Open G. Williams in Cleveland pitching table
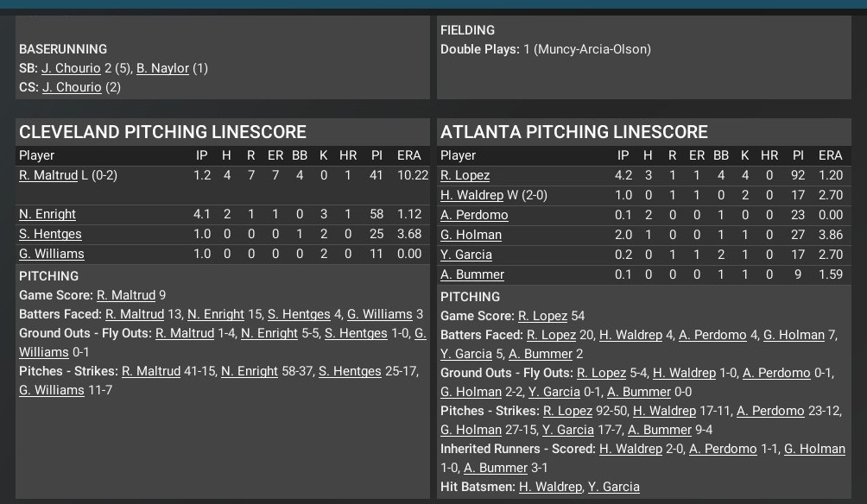Image resolution: width=867 pixels, height=504 pixels. click(52, 254)
